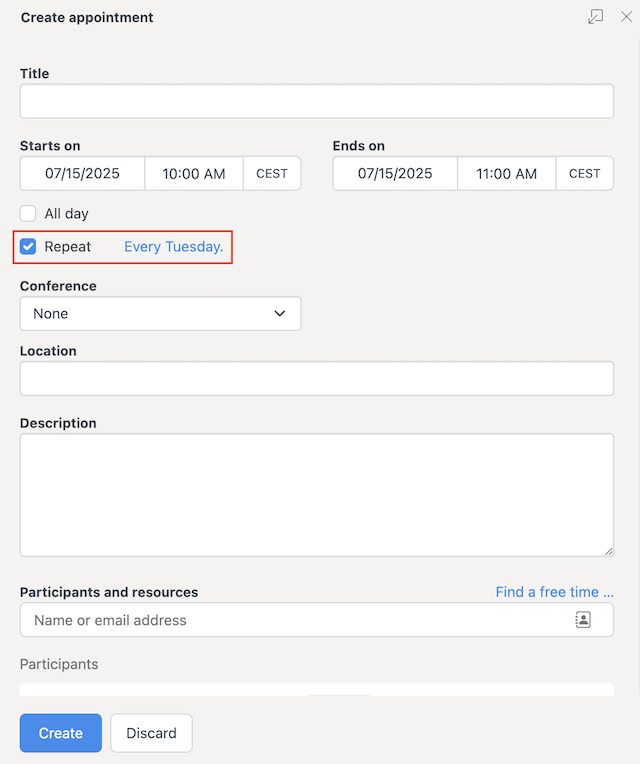The image size is (640, 764).
Task: Click the Conference label
Action: 58,286
